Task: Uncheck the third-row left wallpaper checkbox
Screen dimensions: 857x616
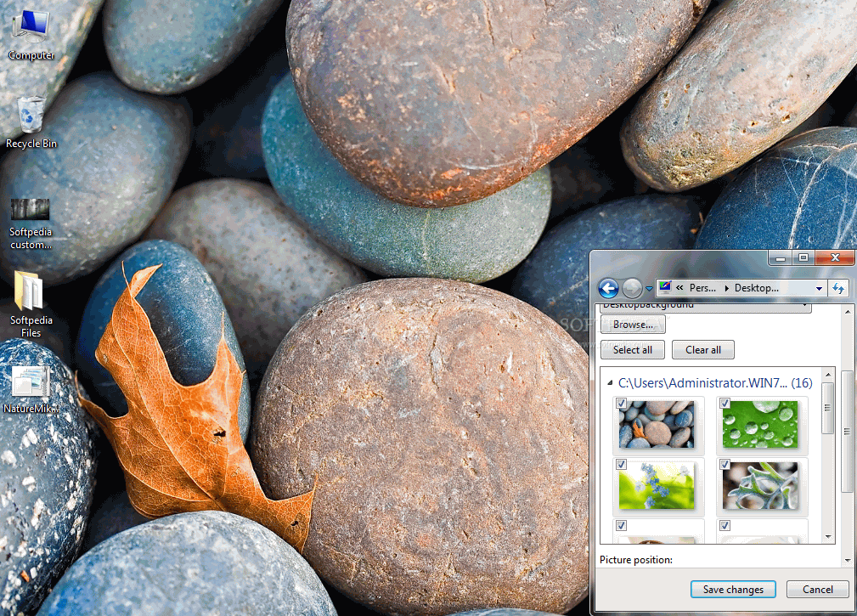Action: click(621, 526)
